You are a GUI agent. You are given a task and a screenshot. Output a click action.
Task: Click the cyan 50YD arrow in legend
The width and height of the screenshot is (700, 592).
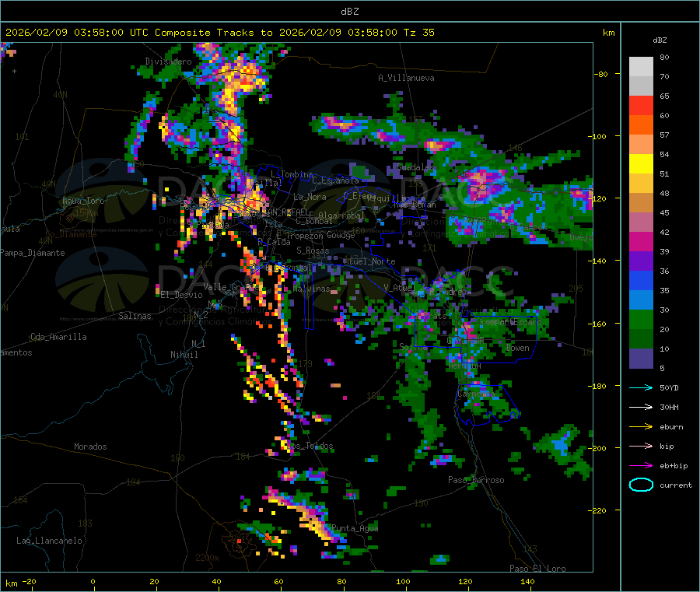[x=641, y=387]
